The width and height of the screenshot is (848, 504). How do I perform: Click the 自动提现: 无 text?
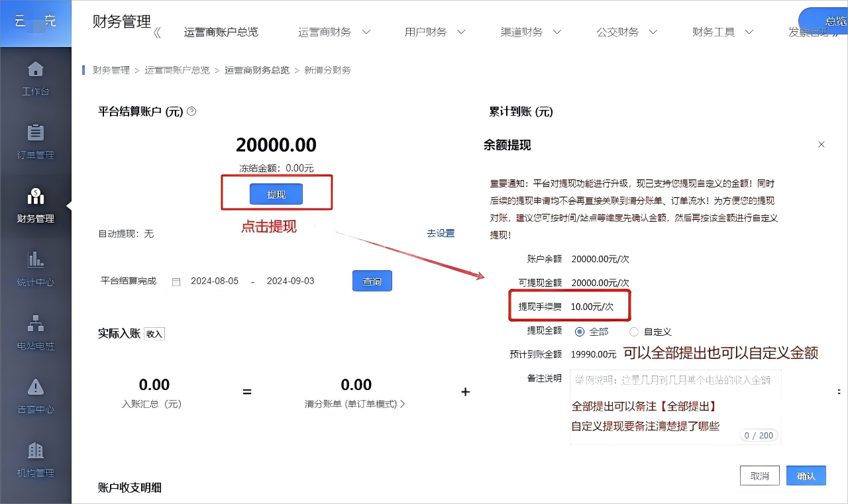tap(126, 234)
